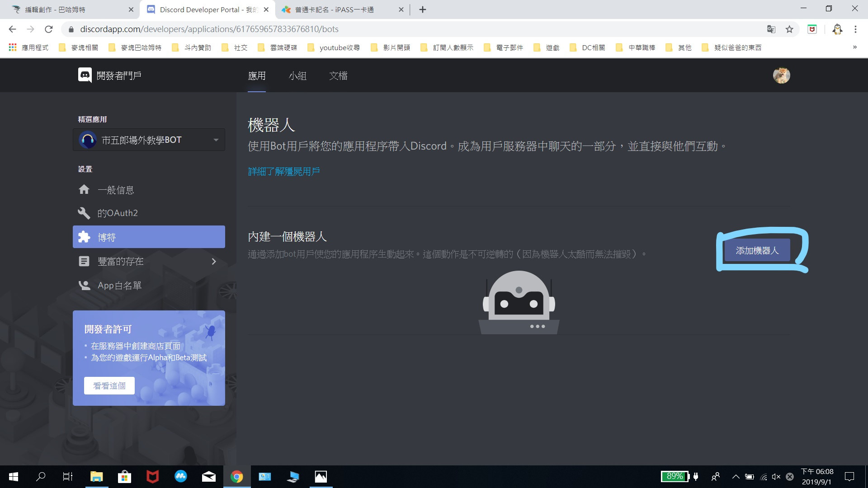Open Task View from the taskbar
The height and width of the screenshot is (488, 868).
coord(68,477)
